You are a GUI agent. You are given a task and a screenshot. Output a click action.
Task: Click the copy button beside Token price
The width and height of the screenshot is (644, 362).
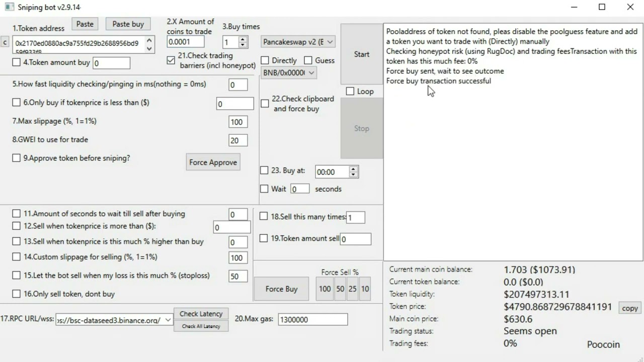[630, 308]
